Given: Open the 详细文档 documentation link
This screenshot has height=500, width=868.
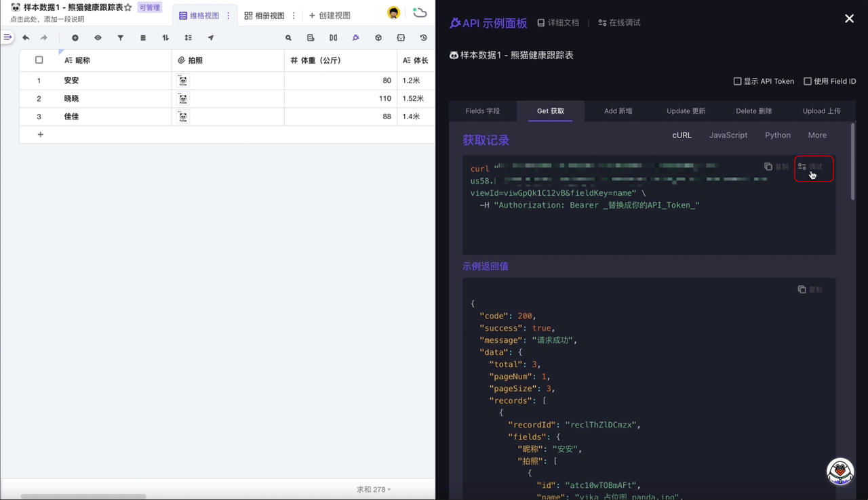Looking at the screenshot, I should coord(558,23).
